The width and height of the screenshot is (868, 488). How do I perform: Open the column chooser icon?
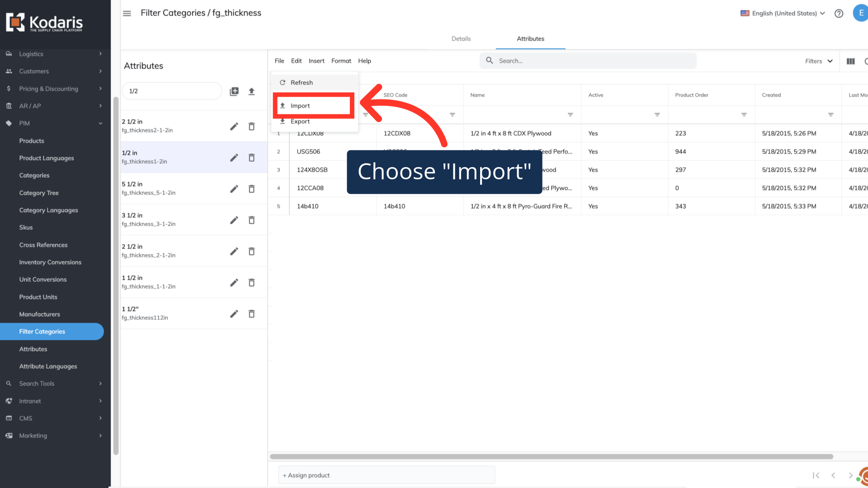tap(850, 61)
